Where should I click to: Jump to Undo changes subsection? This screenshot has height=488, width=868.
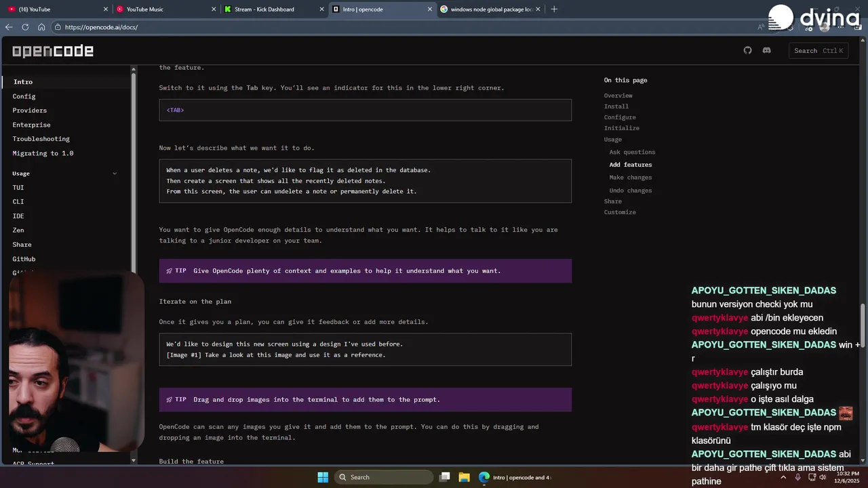pos(630,190)
